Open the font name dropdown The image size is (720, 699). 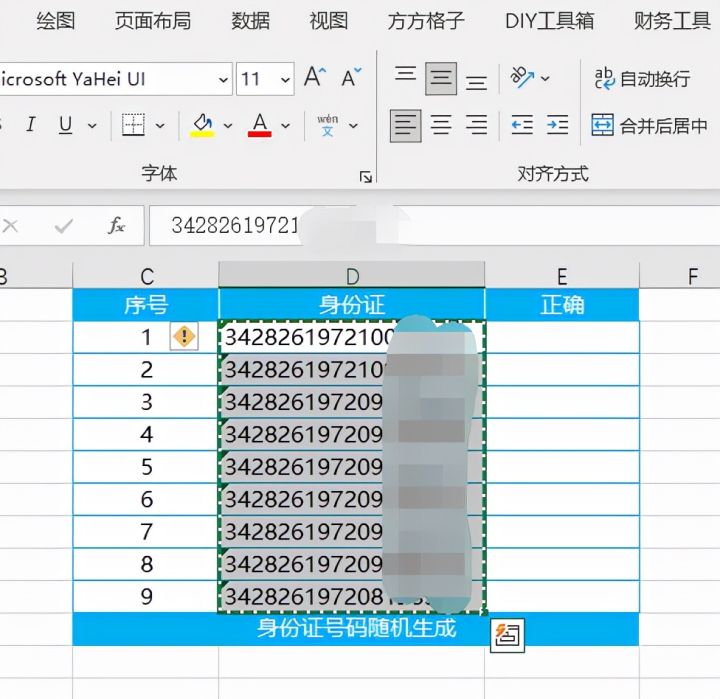(223, 80)
